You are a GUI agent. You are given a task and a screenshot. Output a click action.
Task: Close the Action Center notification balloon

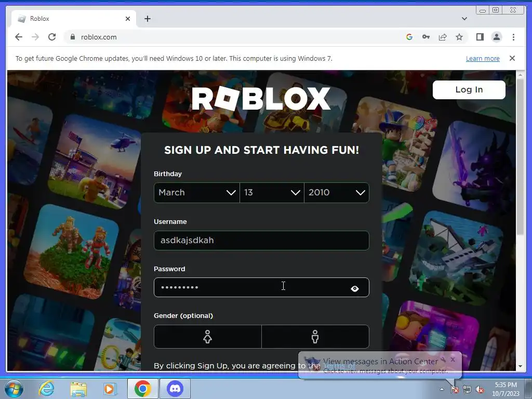[x=453, y=360]
